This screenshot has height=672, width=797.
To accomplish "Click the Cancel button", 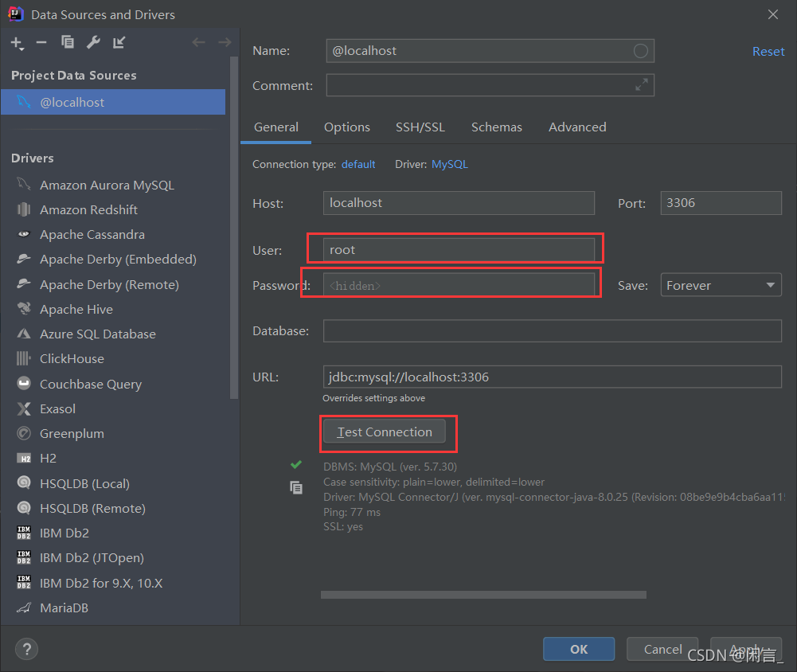I will 662,649.
